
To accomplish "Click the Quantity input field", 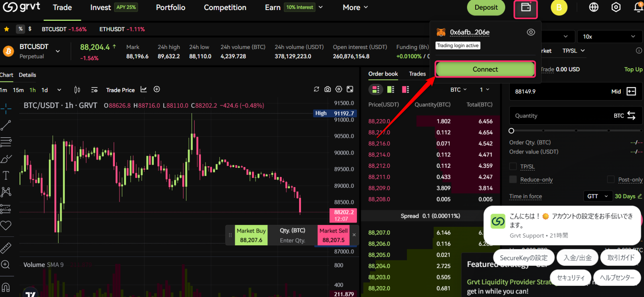I will [x=559, y=116].
